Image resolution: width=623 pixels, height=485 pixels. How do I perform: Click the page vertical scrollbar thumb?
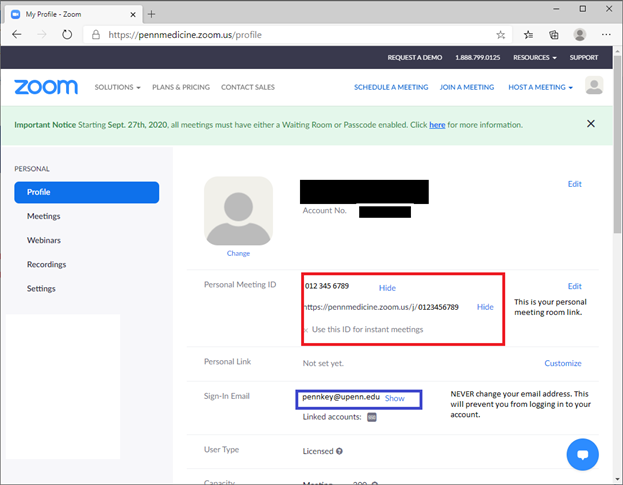click(x=617, y=144)
